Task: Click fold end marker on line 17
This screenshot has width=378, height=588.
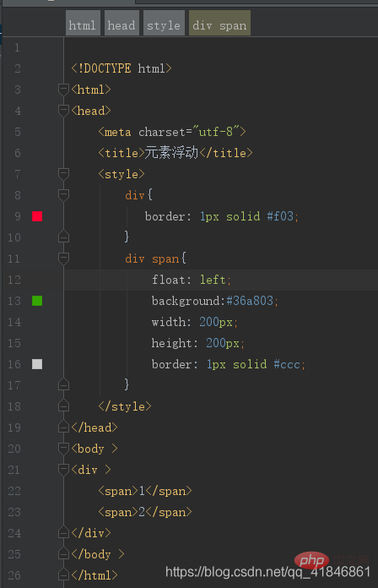Action: point(63,384)
